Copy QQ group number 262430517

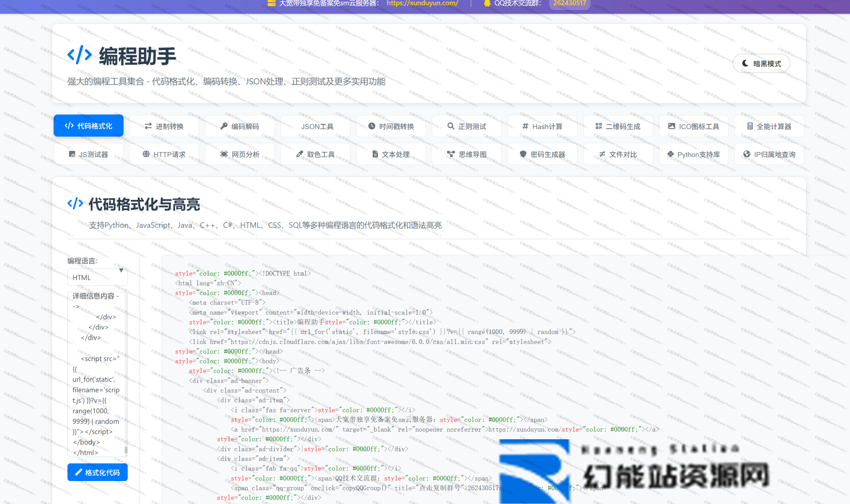coord(569,3)
